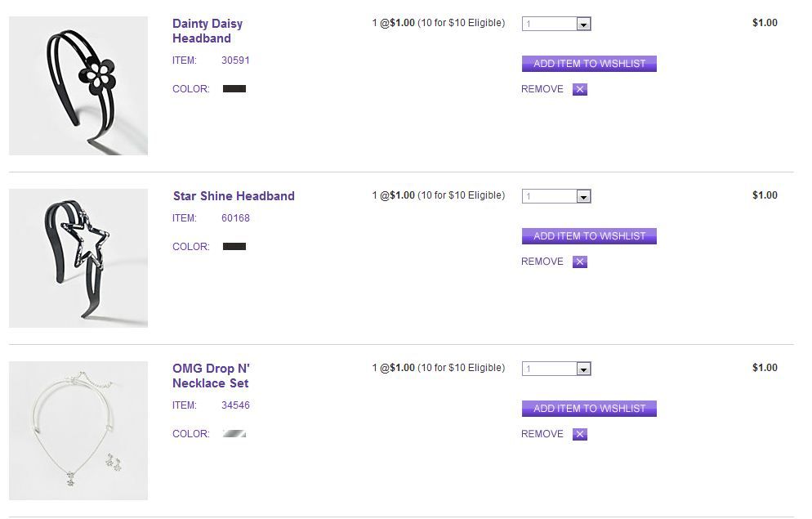
Task: Click the X icon for Dainty Daisy Headband
Action: click(x=580, y=90)
